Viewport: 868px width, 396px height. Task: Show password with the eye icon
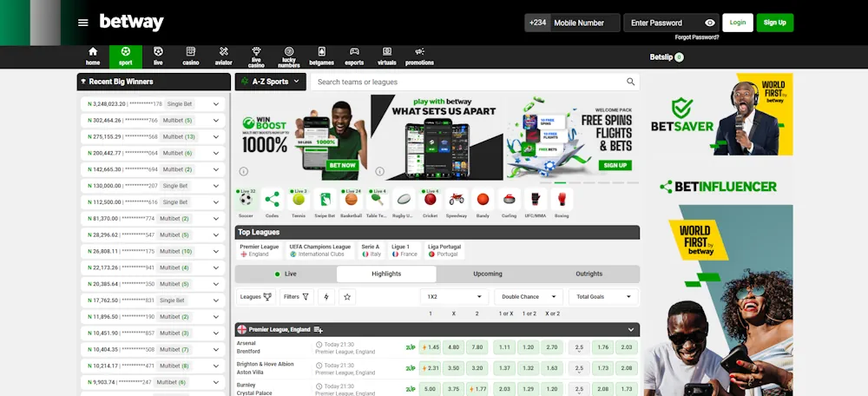(710, 23)
